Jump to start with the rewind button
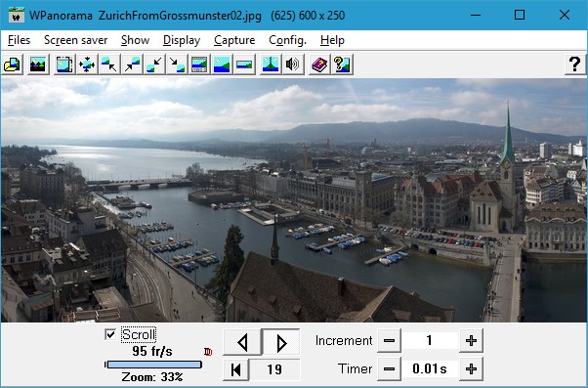The height and width of the screenshot is (388, 588). pos(236,369)
